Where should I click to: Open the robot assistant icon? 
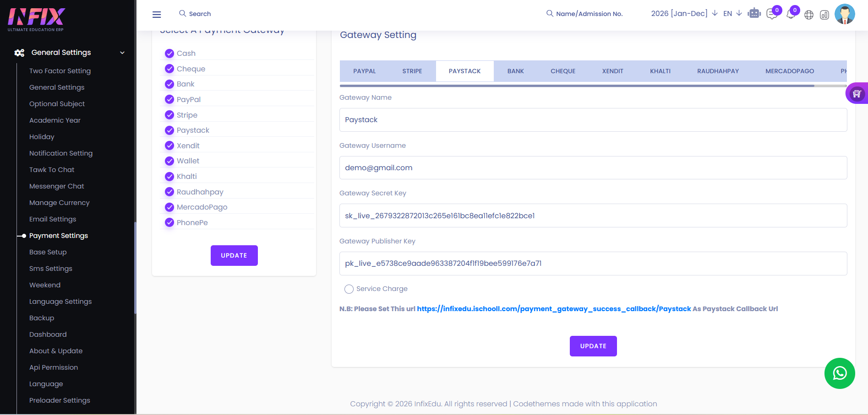pos(754,13)
